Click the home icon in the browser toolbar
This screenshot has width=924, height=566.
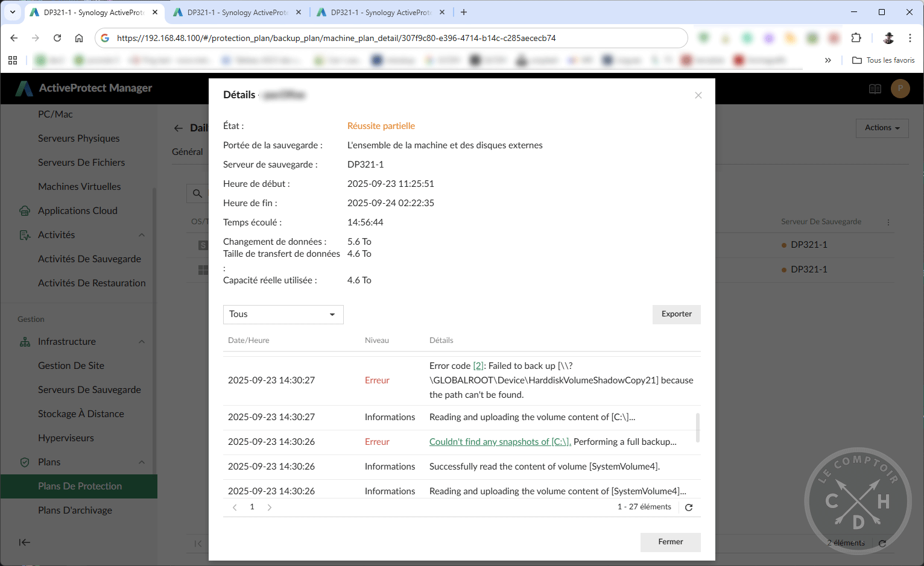(x=79, y=37)
